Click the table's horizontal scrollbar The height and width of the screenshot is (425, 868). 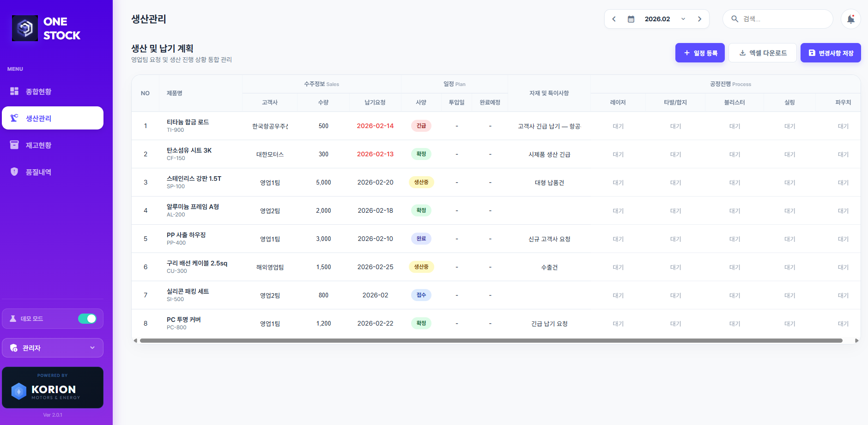pos(491,341)
